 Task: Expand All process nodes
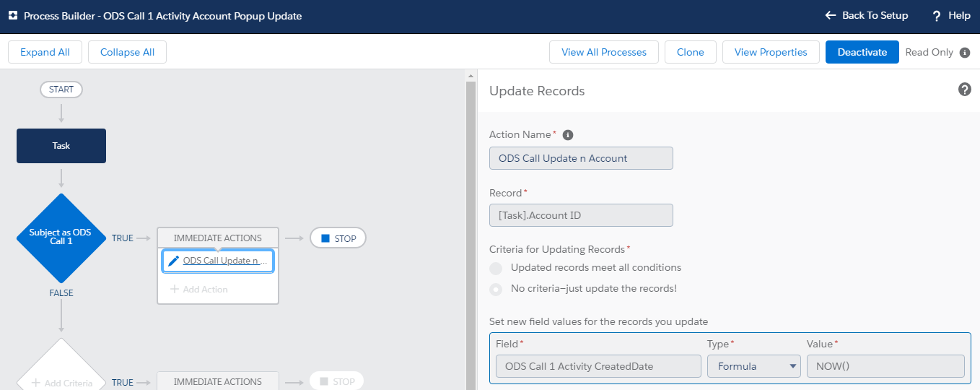coord(45,52)
